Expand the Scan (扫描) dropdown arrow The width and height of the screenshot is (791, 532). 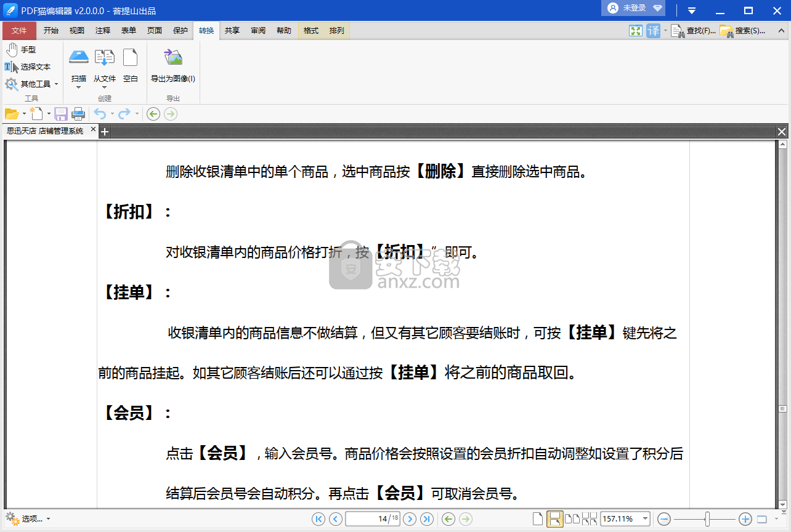pos(78,87)
